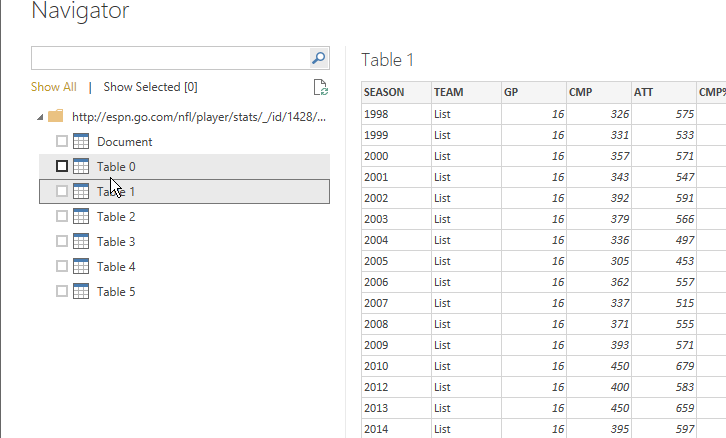The height and width of the screenshot is (438, 726).
Task: Select Table 4 in the tree
Action: pyautogui.click(x=116, y=267)
